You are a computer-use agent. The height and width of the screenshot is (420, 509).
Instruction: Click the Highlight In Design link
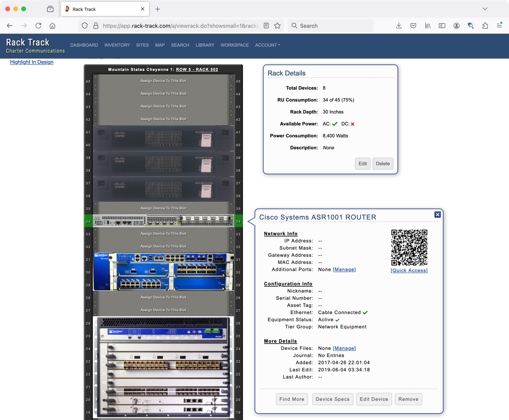(31, 62)
